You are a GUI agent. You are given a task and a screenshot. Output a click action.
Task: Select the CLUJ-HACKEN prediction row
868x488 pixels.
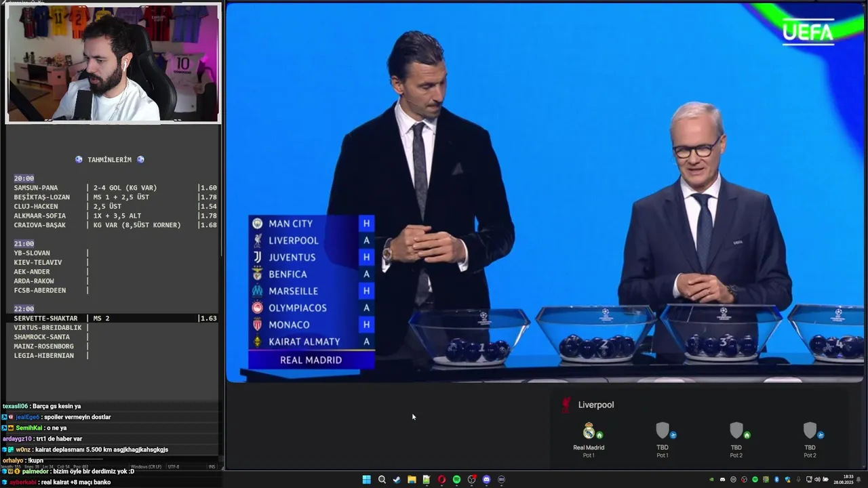tap(115, 207)
